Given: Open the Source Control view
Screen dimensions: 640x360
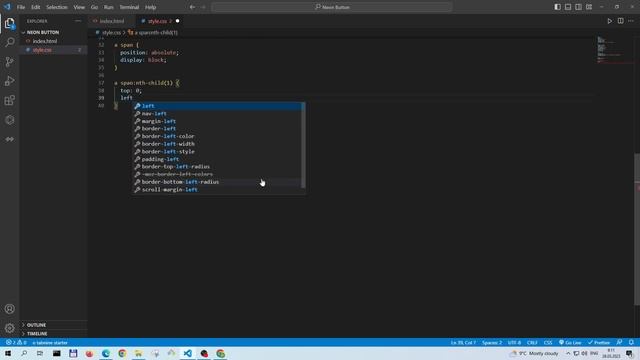Looking at the screenshot, I should pyautogui.click(x=10, y=62).
